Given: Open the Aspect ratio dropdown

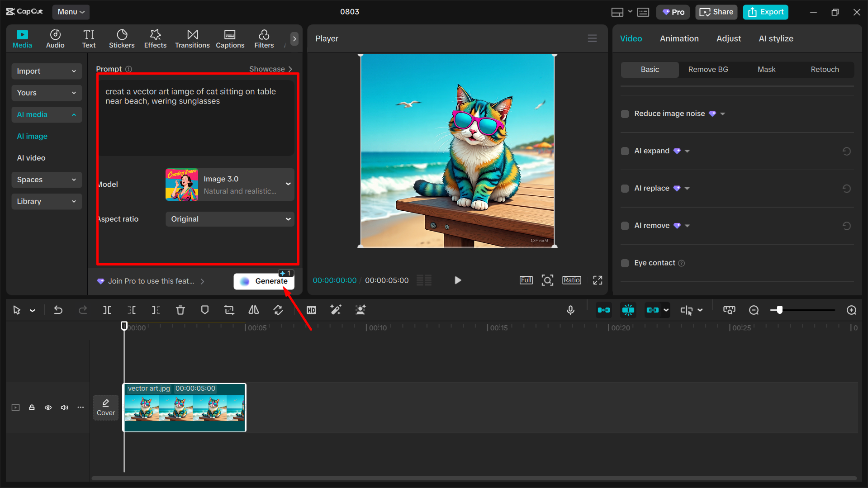Looking at the screenshot, I should [230, 219].
